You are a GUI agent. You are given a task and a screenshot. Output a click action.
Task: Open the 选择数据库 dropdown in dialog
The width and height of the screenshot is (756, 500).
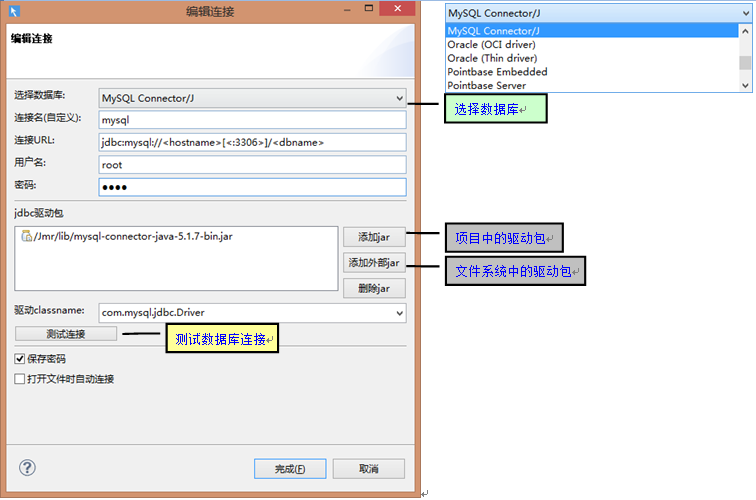click(252, 98)
